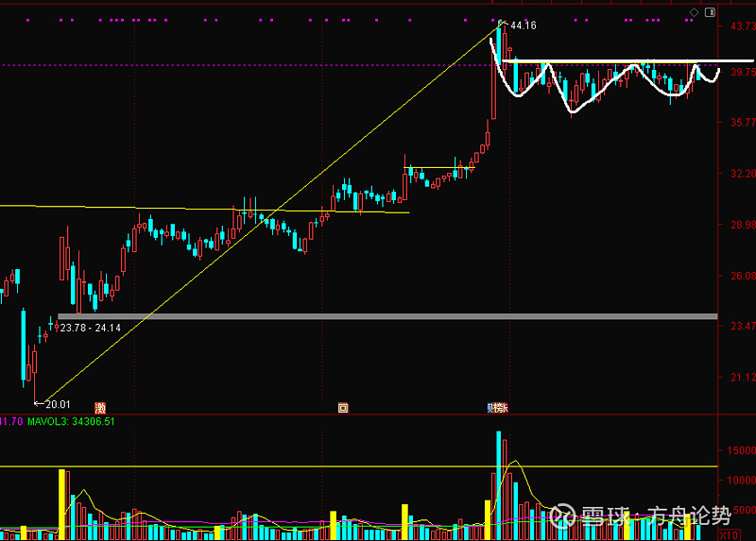Click the '23.78 - 24.14' gap label
Screen dimensions: 756x541
pyautogui.click(x=90, y=328)
